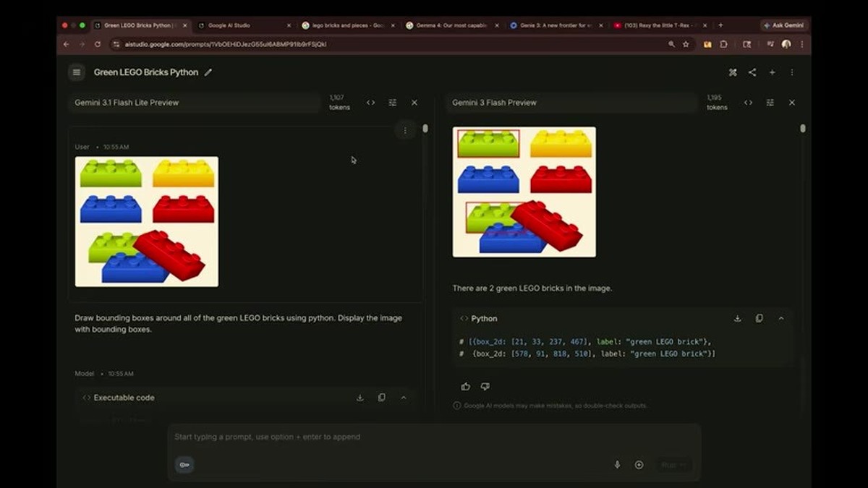868x488 pixels.
Task: Open the Chrome profile avatar
Action: [786, 44]
